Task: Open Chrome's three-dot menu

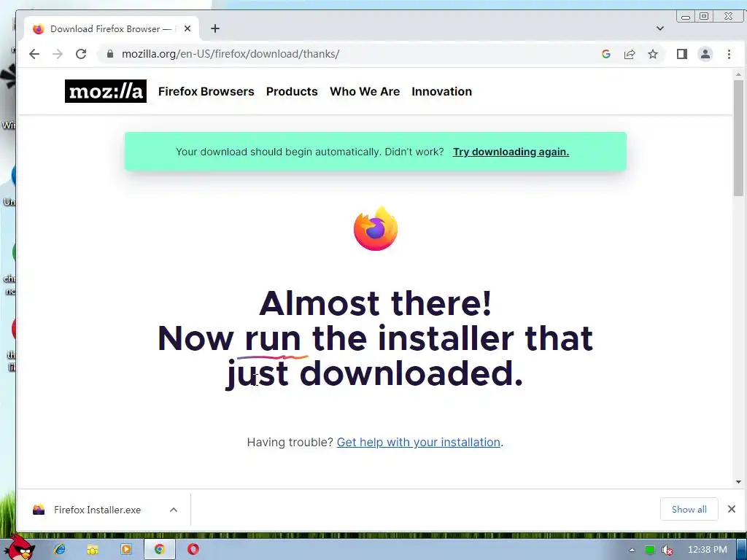Action: [729, 54]
